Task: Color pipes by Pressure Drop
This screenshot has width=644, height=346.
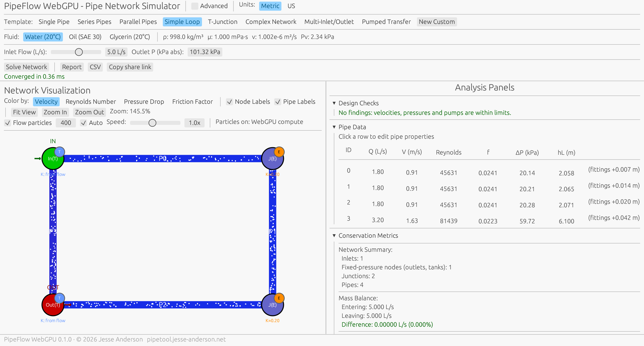Action: pyautogui.click(x=144, y=102)
